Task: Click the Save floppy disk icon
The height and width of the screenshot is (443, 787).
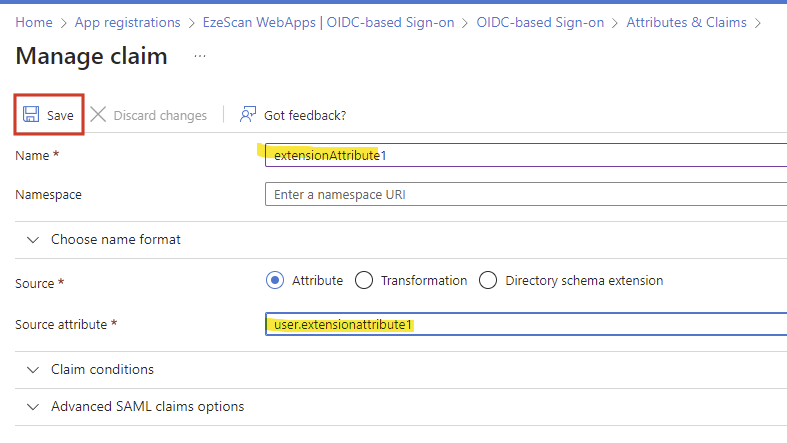Action: tap(31, 115)
